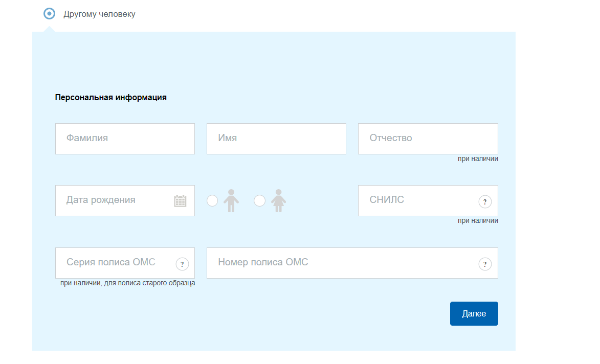Click into the Имя text field

276,139
